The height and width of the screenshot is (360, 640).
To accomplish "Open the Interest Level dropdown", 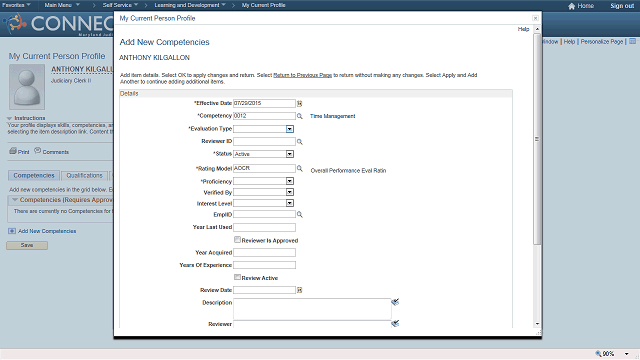I will coord(289,203).
